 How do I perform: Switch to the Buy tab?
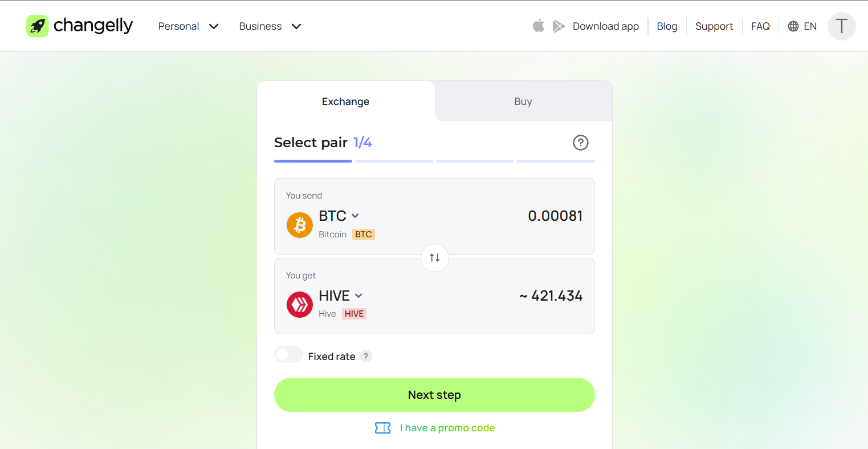(523, 102)
